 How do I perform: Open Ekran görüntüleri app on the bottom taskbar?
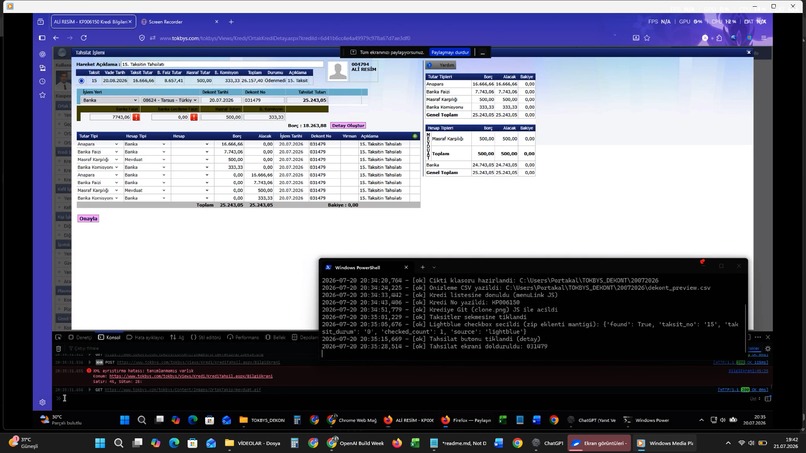click(599, 443)
